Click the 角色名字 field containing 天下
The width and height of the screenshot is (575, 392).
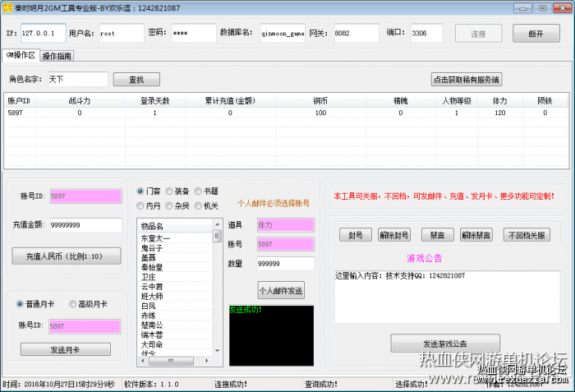(x=78, y=79)
